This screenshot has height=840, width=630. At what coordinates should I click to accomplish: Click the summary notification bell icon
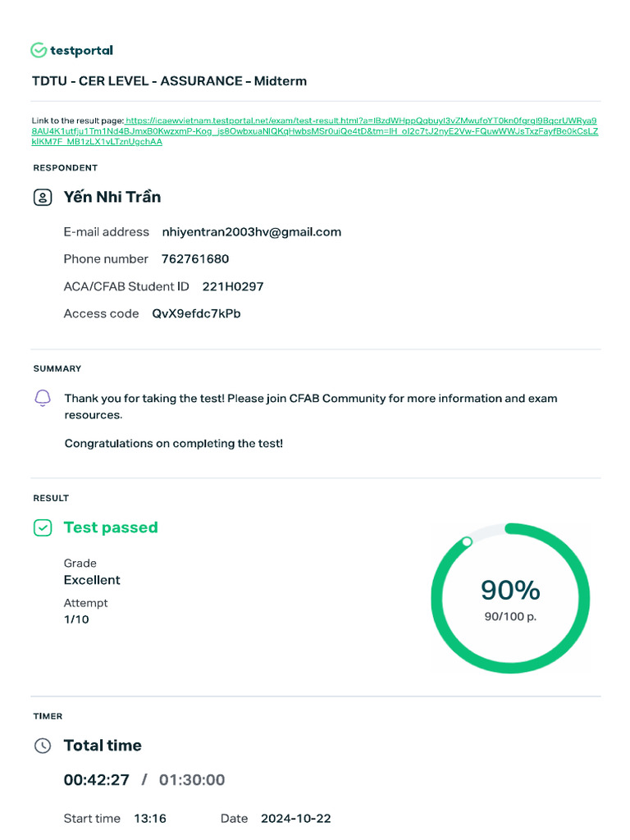click(x=43, y=399)
